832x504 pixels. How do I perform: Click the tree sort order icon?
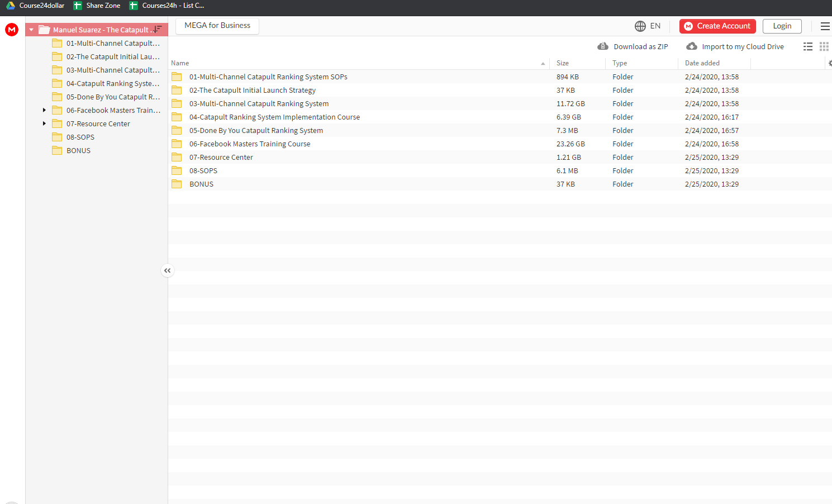(x=158, y=29)
